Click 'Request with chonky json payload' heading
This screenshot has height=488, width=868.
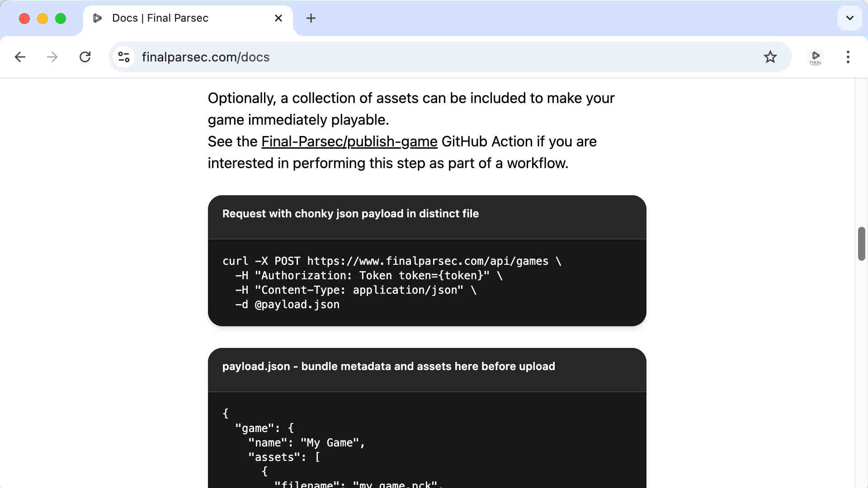coord(350,214)
